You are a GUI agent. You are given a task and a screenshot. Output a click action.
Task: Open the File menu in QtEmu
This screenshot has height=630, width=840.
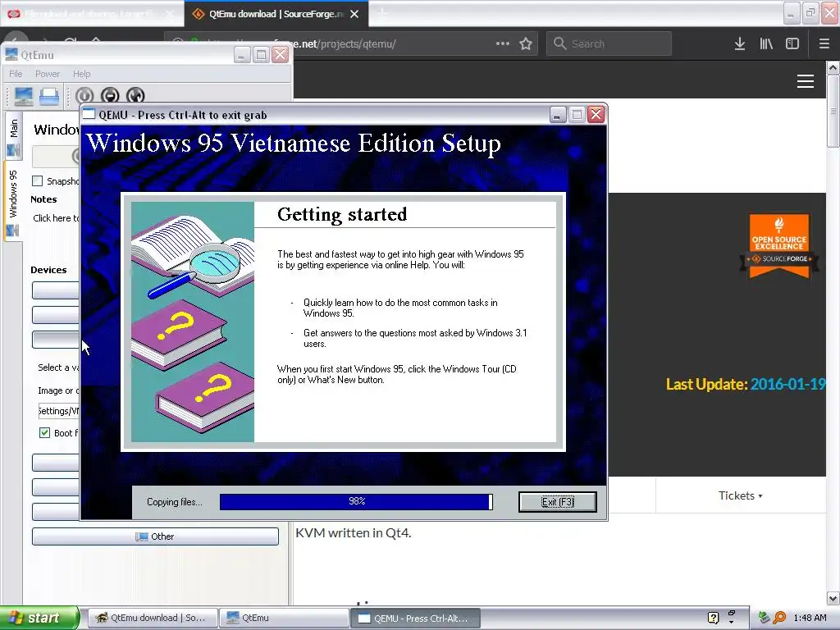coord(16,74)
